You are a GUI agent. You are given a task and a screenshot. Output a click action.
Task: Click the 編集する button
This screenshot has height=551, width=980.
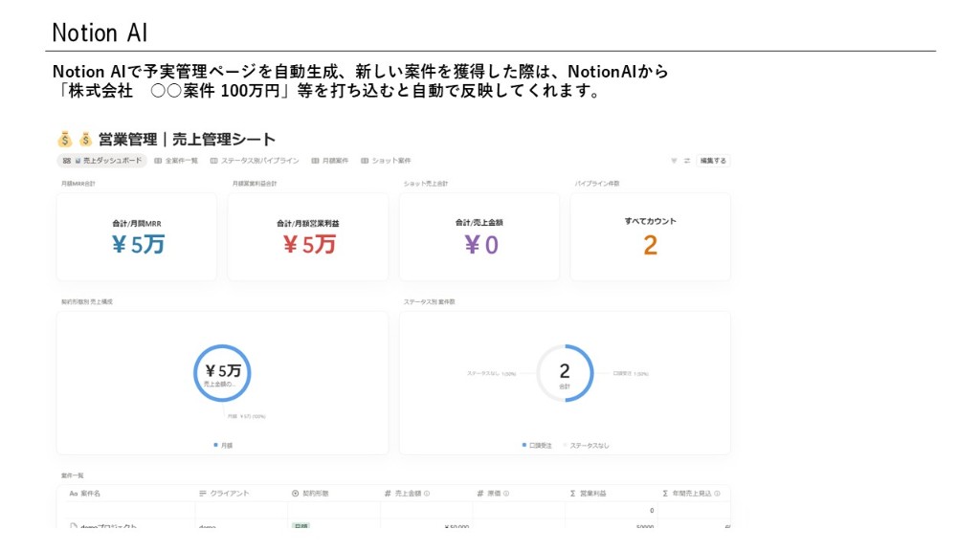click(713, 162)
